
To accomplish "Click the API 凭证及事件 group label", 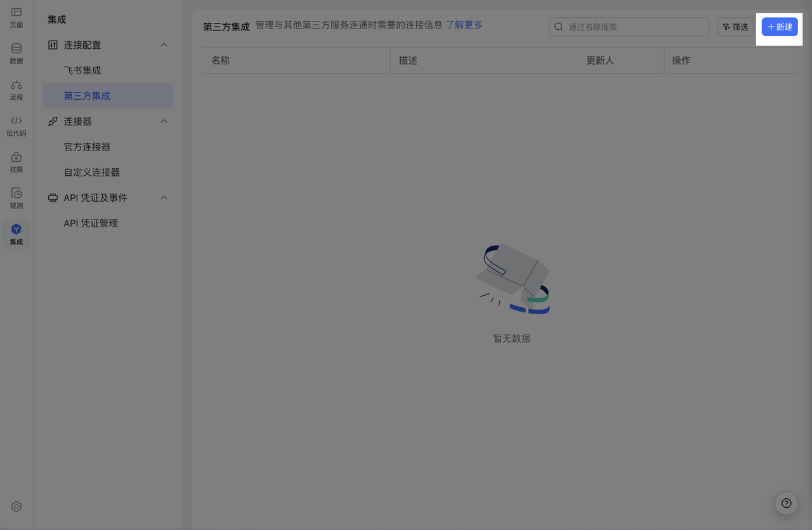I will pos(96,197).
